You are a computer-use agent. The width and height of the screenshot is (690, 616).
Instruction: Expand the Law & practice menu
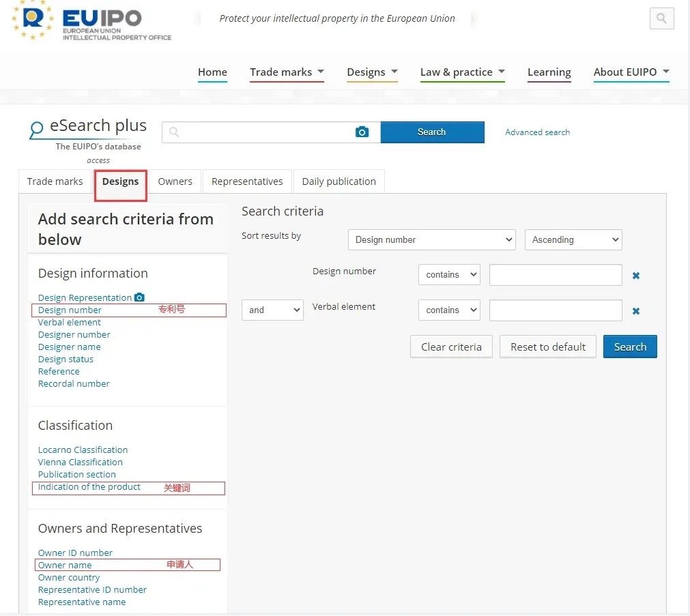(463, 72)
